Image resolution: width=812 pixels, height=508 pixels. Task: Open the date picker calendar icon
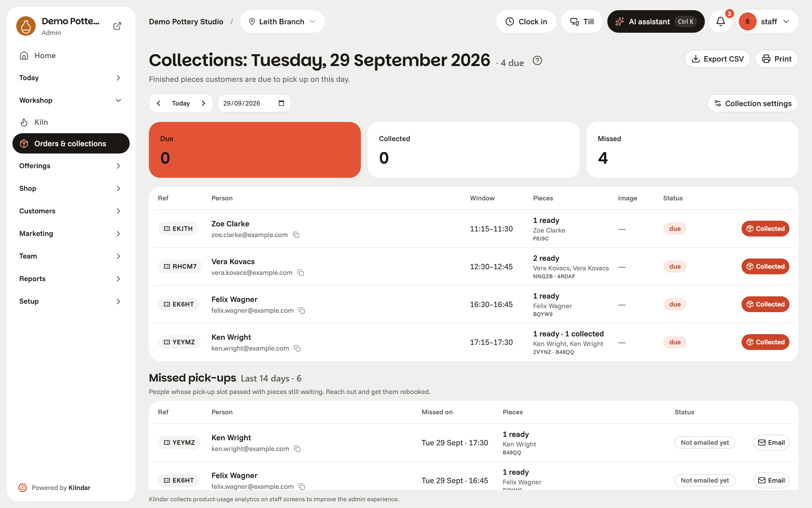pos(281,103)
